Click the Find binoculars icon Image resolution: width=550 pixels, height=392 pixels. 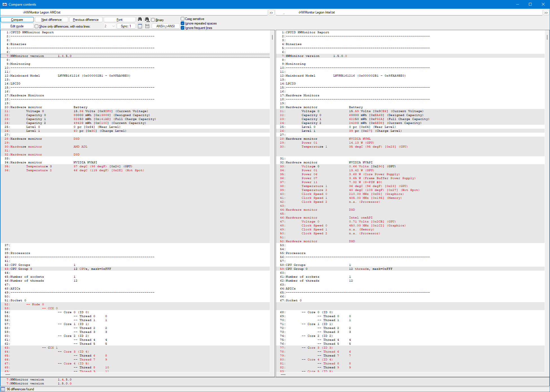[x=140, y=19]
